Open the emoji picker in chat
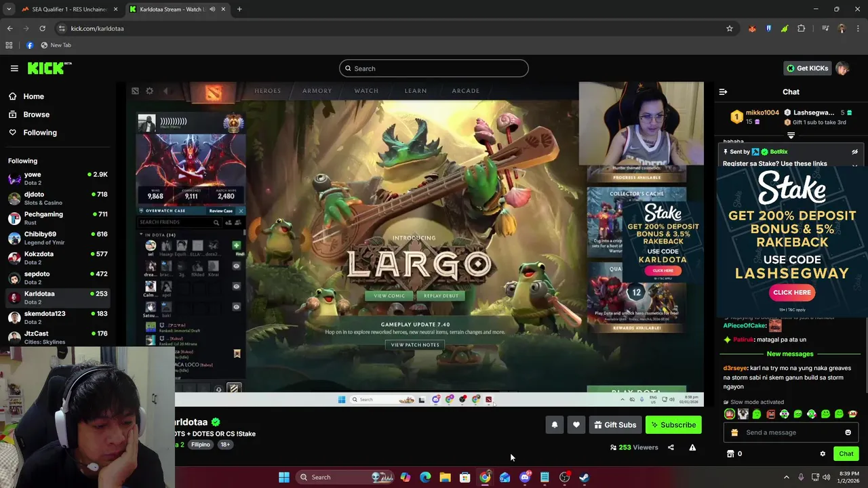This screenshot has width=868, height=488. coord(848,432)
